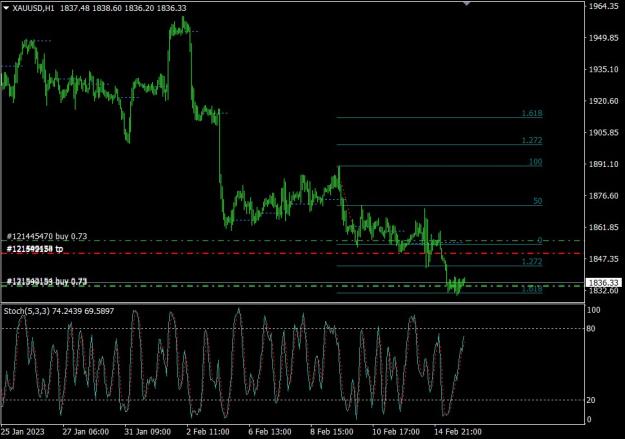
Task: Click the 27 Jan 06:00 time label
Action: [x=85, y=432]
